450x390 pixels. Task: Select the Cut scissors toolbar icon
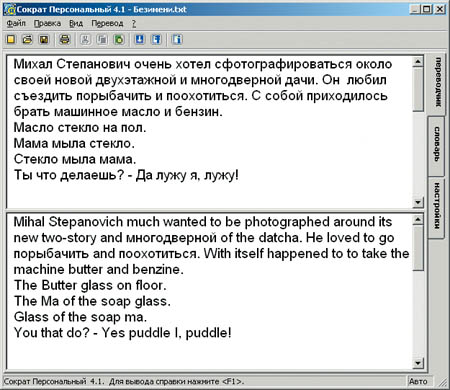[85, 40]
